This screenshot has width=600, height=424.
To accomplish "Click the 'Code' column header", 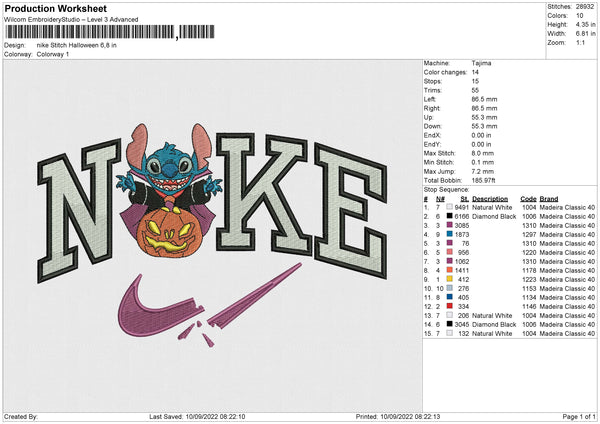I will click(528, 199).
